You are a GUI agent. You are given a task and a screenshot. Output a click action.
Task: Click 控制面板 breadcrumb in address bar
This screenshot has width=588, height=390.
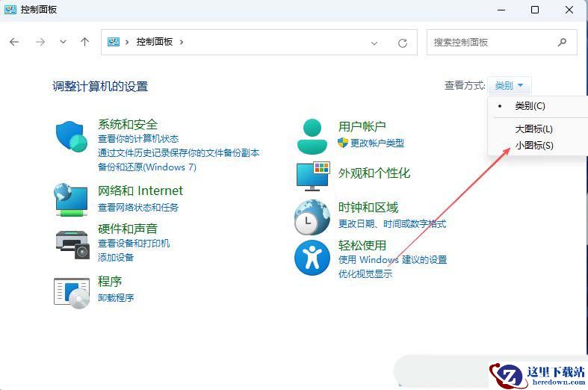[154, 42]
